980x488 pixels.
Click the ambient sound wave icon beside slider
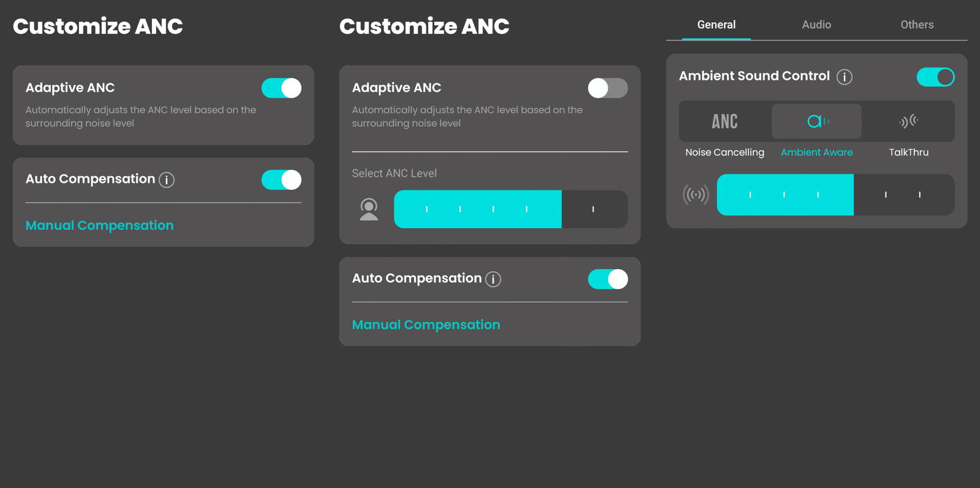pos(696,195)
